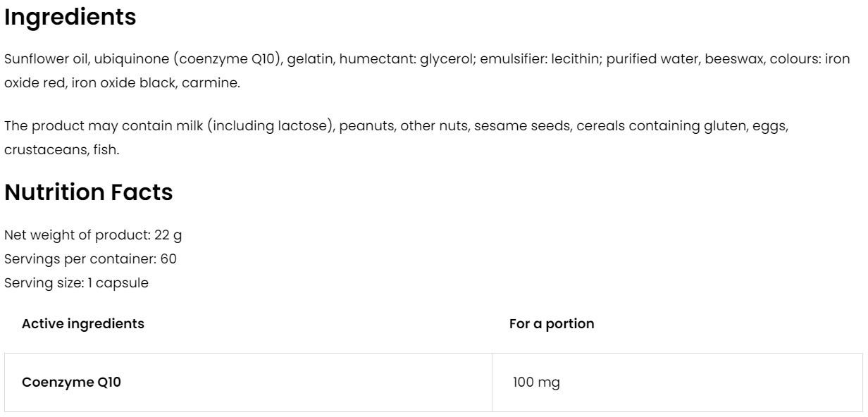The height and width of the screenshot is (417, 868).
Task: Click the Nutrition Facts heading
Action: pos(89,192)
